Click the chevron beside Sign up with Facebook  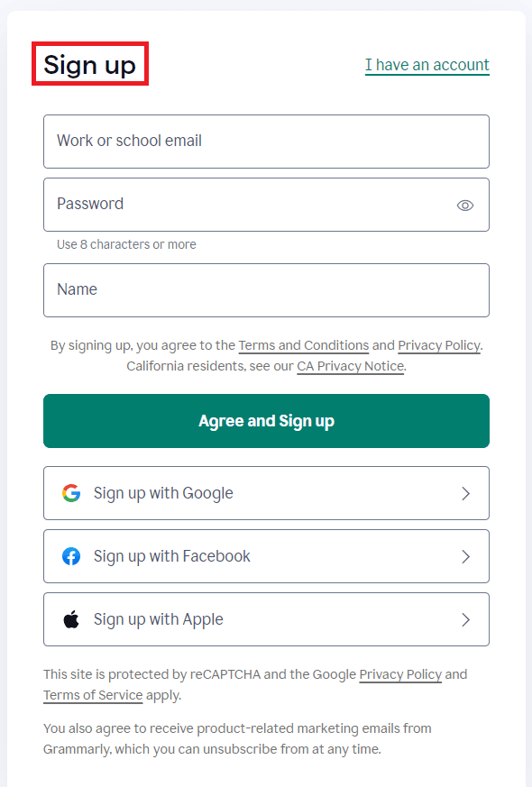pyautogui.click(x=466, y=556)
